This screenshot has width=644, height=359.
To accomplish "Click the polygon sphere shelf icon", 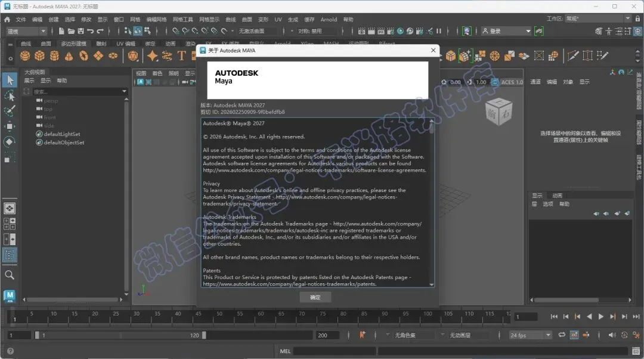I will 25,55.
